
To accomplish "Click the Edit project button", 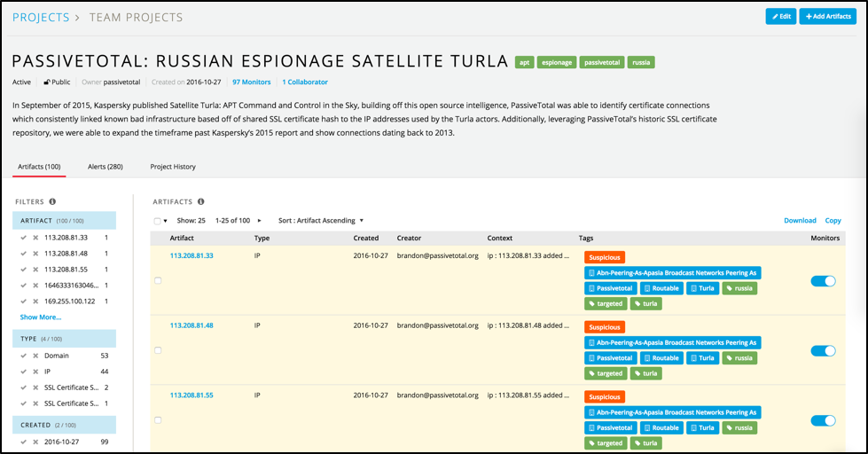I will 780,17.
